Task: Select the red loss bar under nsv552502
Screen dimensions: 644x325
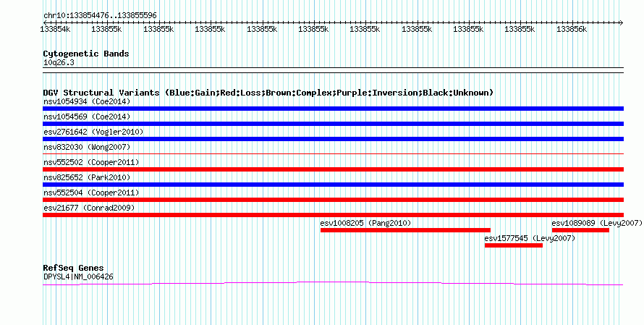Action: click(333, 169)
